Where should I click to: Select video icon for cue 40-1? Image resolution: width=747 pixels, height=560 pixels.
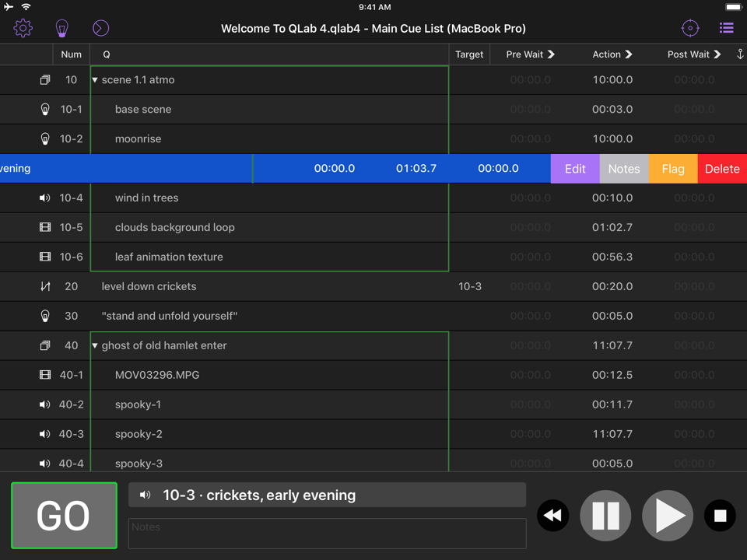[x=45, y=375]
